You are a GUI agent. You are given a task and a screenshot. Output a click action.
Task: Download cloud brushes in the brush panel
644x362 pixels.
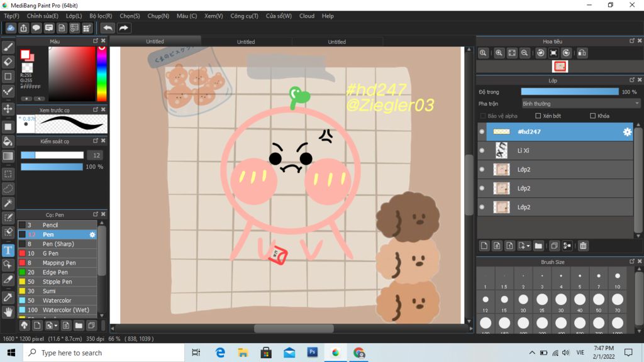pos(25,326)
